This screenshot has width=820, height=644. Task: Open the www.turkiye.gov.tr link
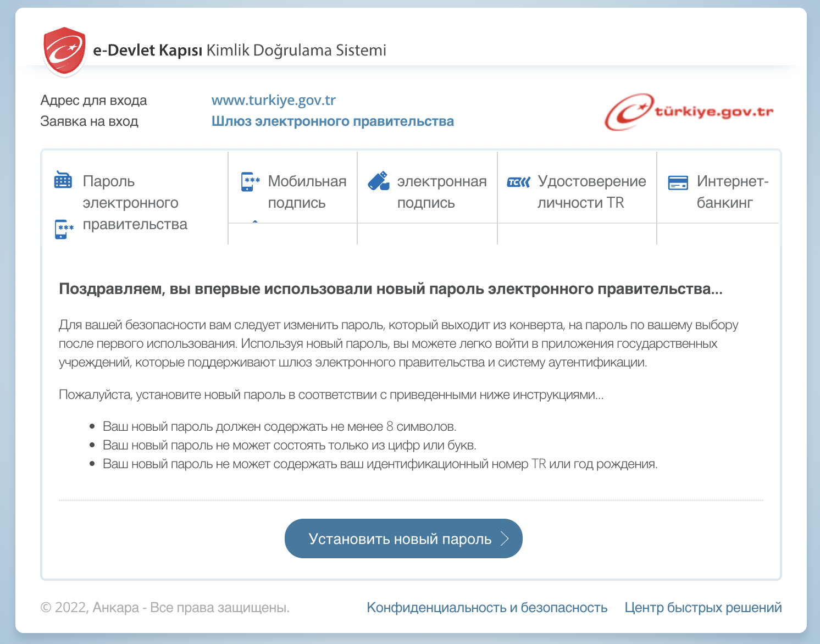pyautogui.click(x=273, y=100)
